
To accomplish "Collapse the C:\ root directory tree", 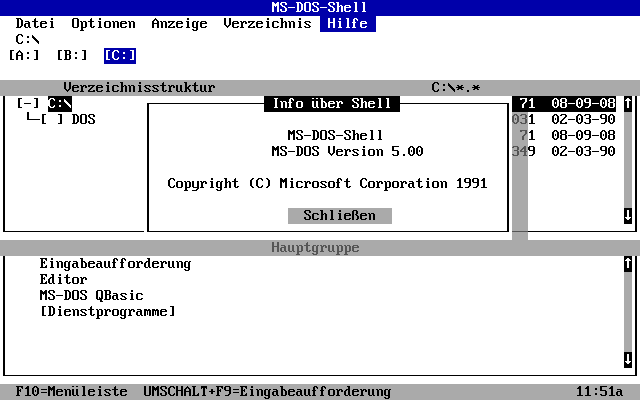I will pos(28,103).
